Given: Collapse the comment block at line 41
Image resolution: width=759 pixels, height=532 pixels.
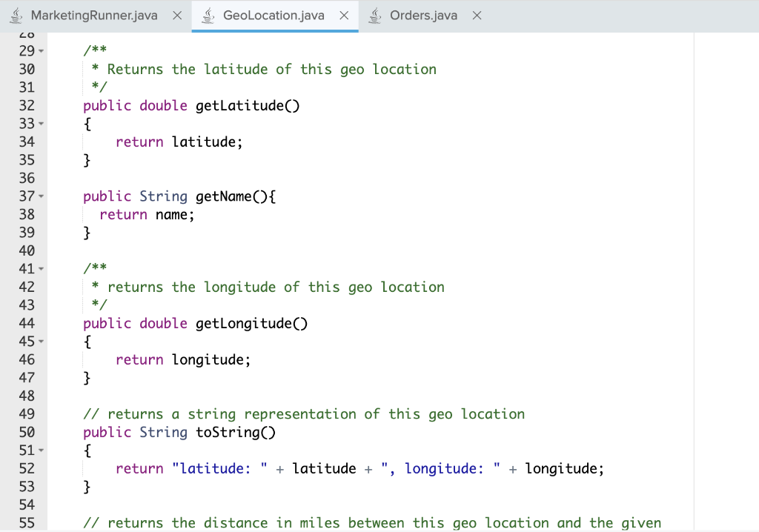Looking at the screenshot, I should point(42,269).
